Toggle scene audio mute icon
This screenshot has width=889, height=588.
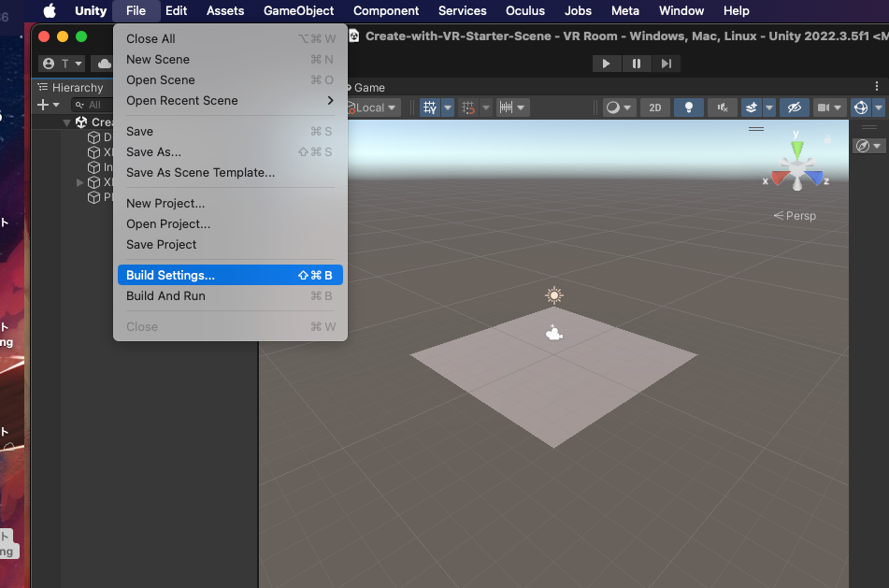coord(723,108)
